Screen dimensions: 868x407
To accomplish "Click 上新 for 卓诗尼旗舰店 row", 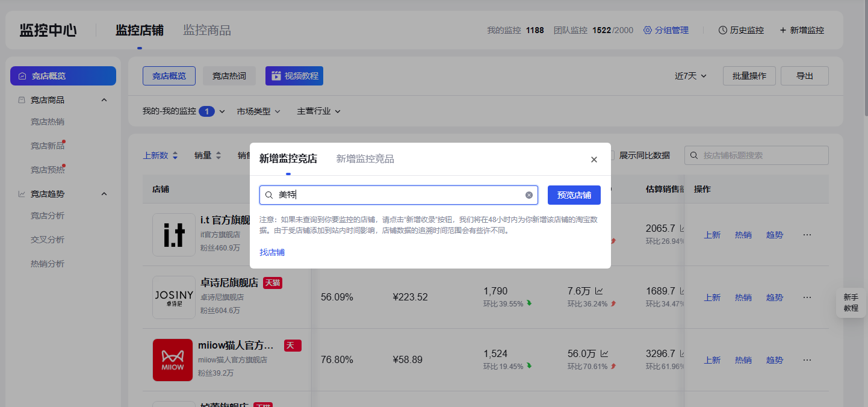I will click(x=712, y=297).
